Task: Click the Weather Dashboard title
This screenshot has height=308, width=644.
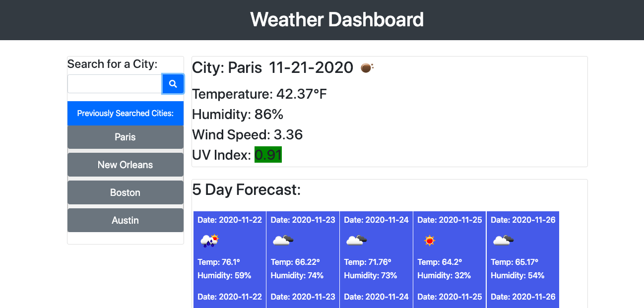Action: coord(337,19)
